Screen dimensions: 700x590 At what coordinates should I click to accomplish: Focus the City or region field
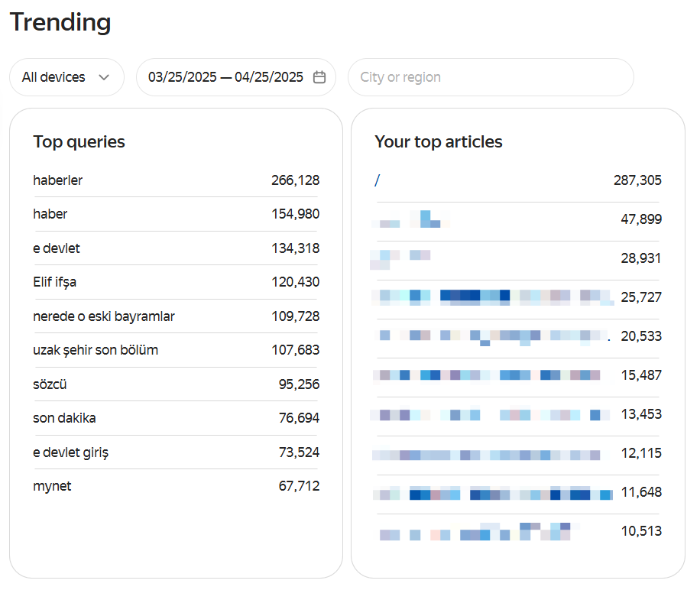[x=490, y=77]
